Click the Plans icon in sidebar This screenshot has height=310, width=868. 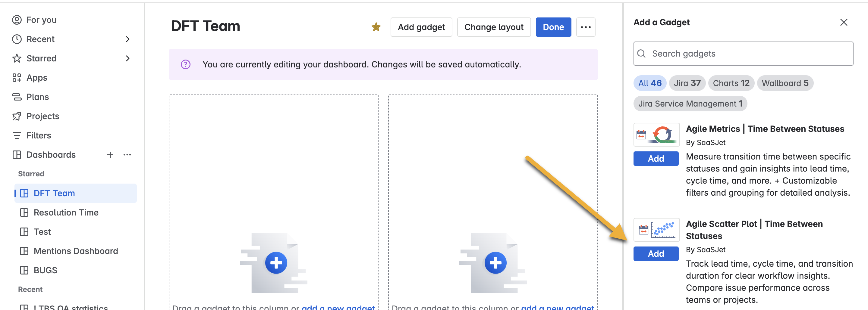tap(17, 97)
